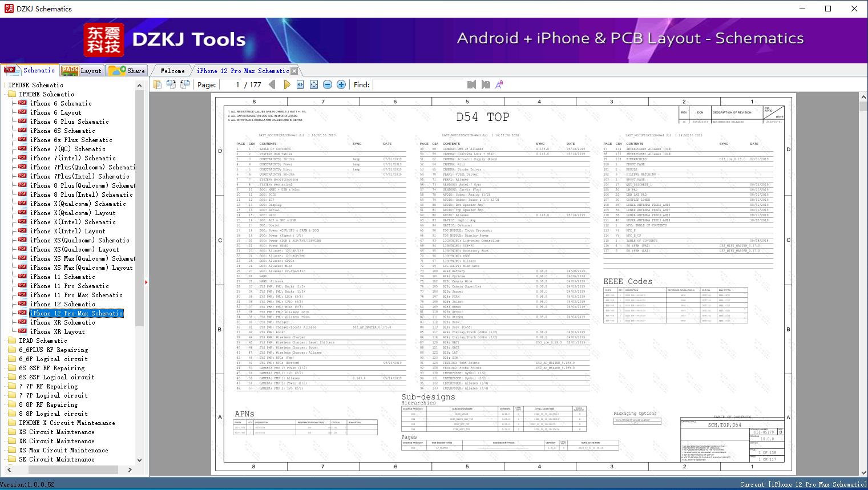
Task: Click the SE Circuit Maintenance folder icon
Action: [12, 459]
